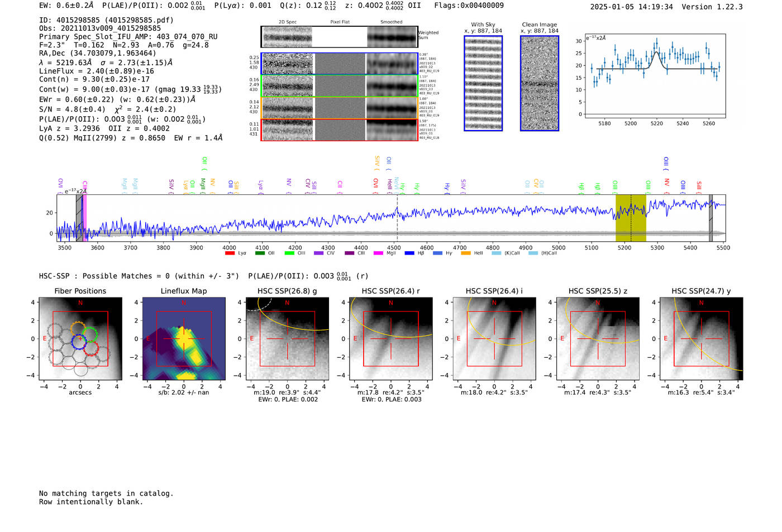
Task: Open the HSC SSP(26.4) r image
Action: pos(391,339)
